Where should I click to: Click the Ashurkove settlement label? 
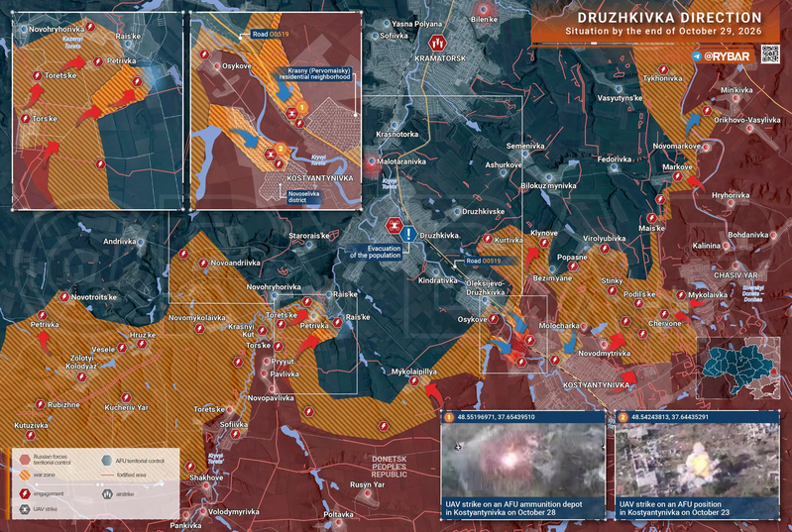coord(504,165)
